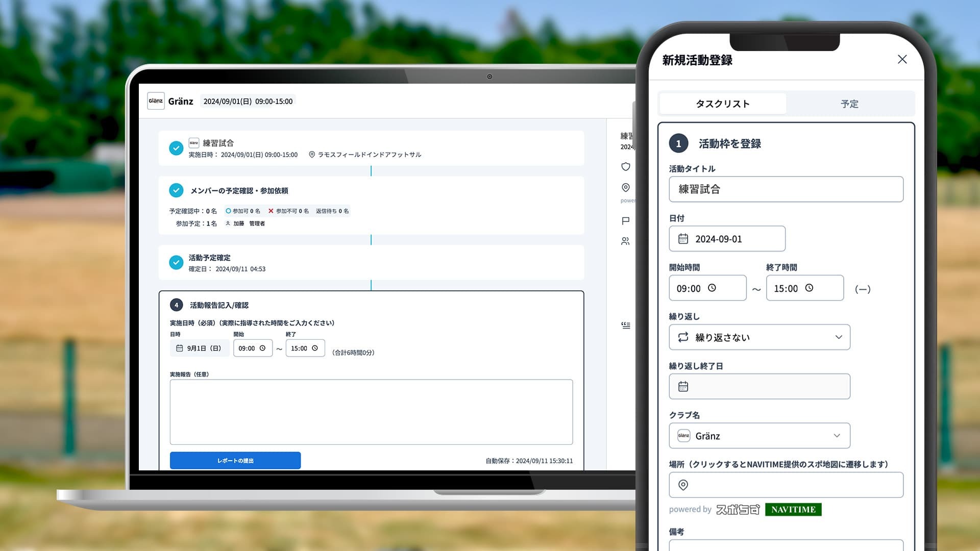
Task: Click the 活動予定確定 step title
Action: click(x=210, y=258)
